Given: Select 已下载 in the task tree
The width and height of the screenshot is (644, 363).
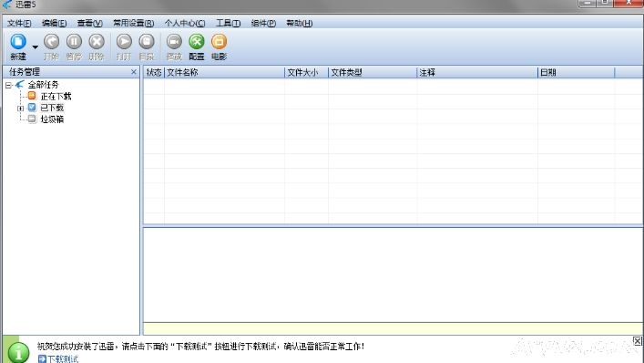Looking at the screenshot, I should coord(52,108).
